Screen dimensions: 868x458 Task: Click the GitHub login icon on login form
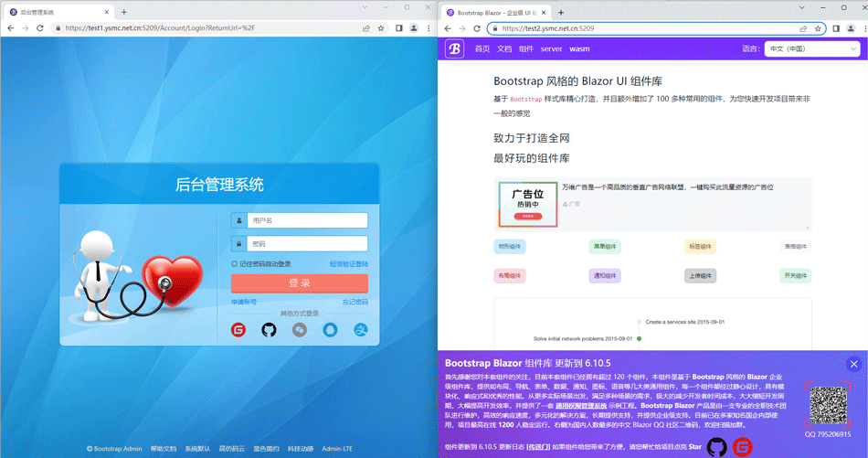269,330
